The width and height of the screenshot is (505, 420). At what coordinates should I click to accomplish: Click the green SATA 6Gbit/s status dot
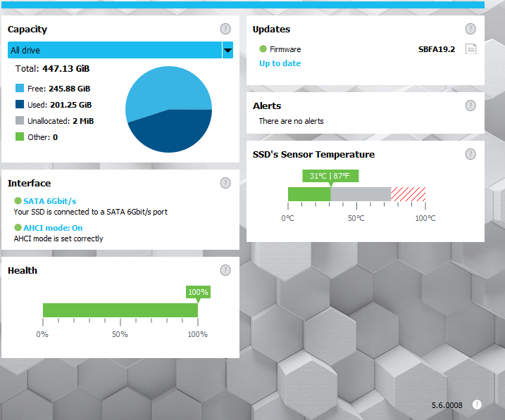click(x=18, y=201)
